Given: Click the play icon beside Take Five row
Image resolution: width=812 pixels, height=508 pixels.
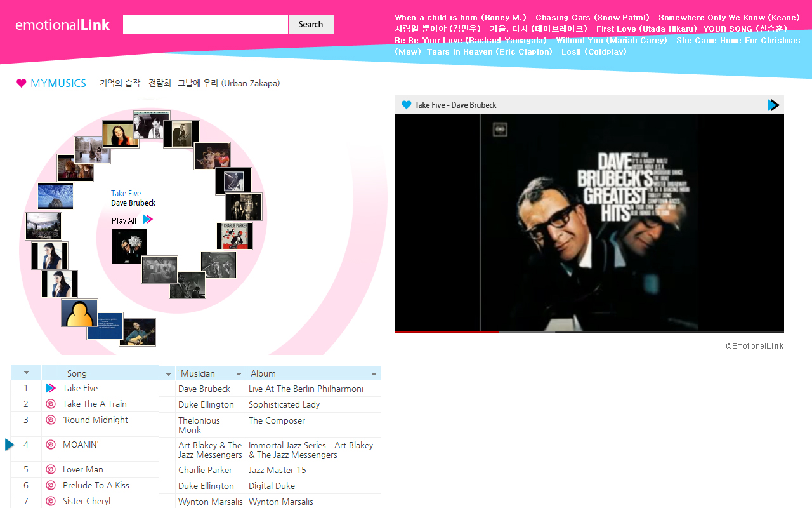Looking at the screenshot, I should tap(51, 388).
